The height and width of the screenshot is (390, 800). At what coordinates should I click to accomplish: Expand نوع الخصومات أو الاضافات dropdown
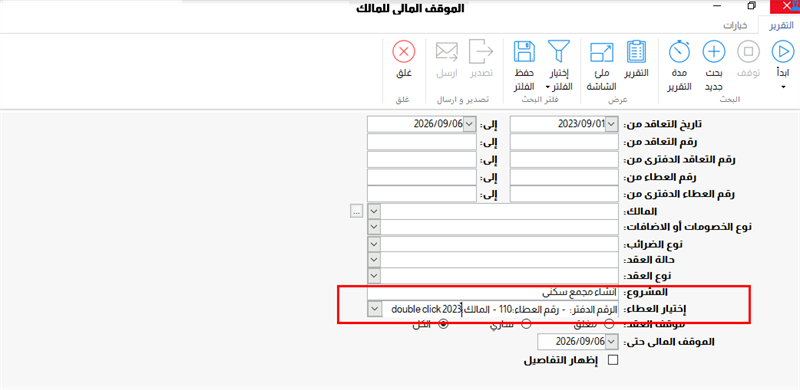coord(374,226)
